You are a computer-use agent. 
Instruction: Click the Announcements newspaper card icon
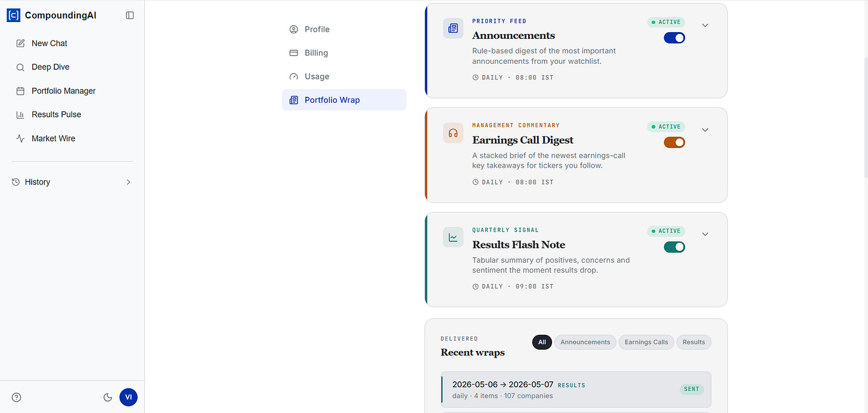[453, 28]
